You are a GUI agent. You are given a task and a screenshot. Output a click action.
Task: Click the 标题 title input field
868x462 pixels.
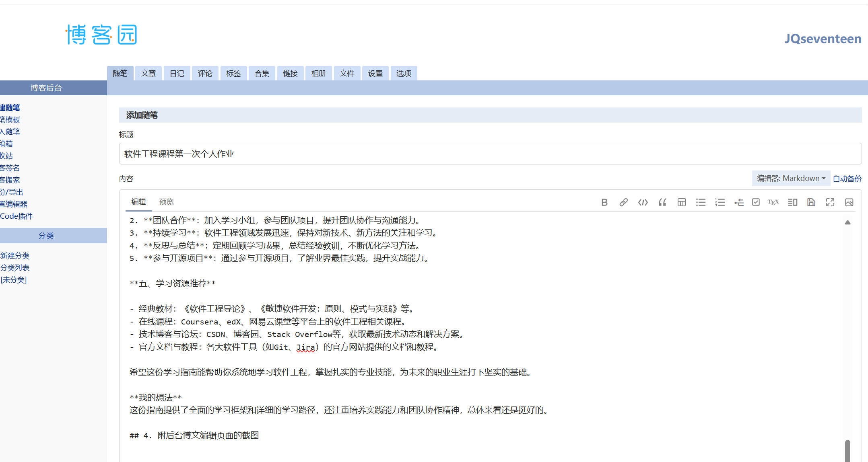point(490,154)
